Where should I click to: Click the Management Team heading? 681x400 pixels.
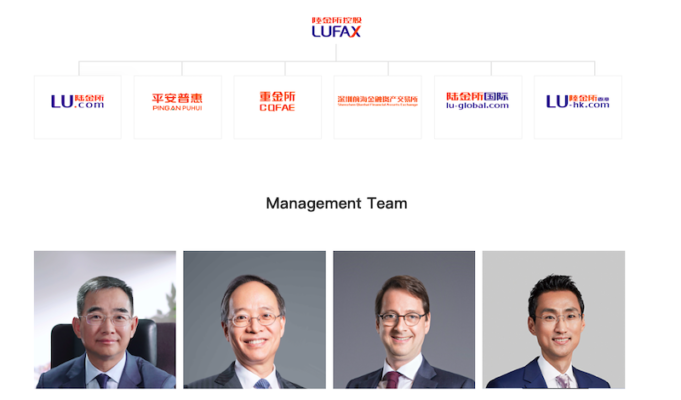pos(337,203)
